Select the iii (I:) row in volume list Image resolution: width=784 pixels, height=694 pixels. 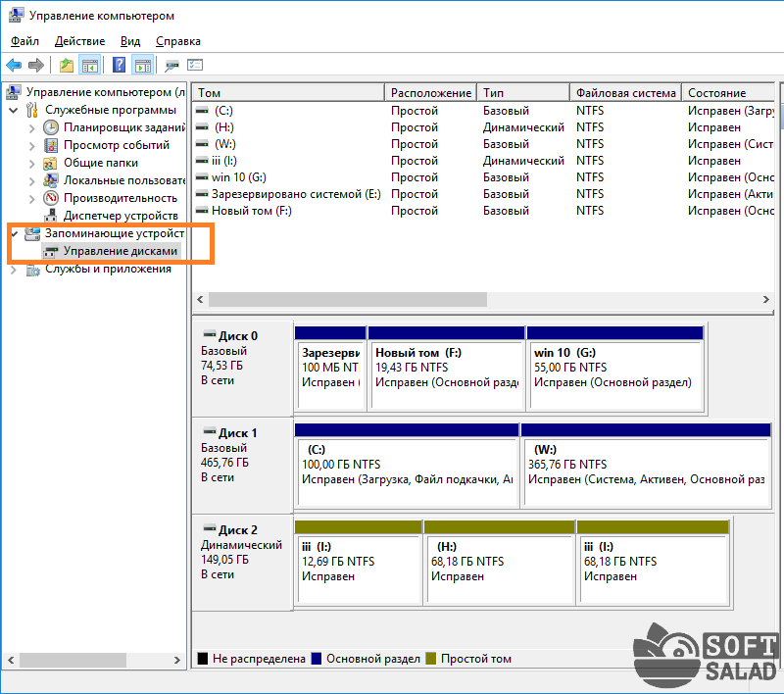pyautogui.click(x=484, y=161)
